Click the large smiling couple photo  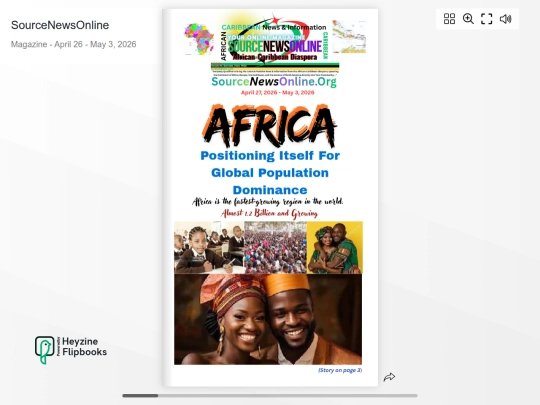(268, 319)
